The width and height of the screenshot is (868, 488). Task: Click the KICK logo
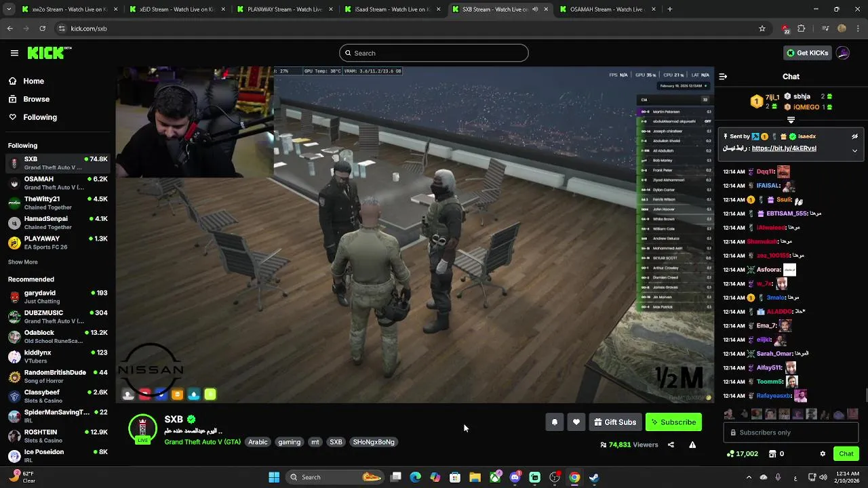pyautogui.click(x=50, y=53)
